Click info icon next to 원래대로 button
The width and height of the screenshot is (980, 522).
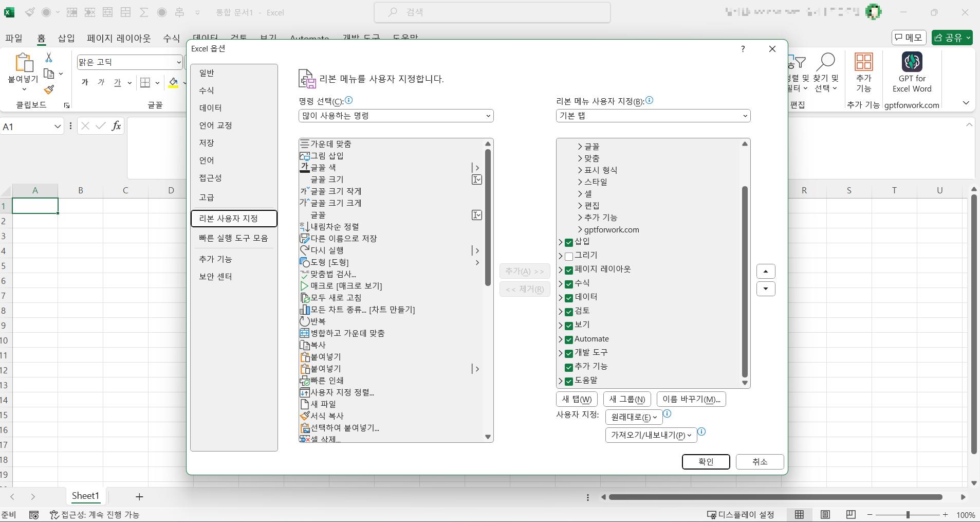tap(667, 413)
